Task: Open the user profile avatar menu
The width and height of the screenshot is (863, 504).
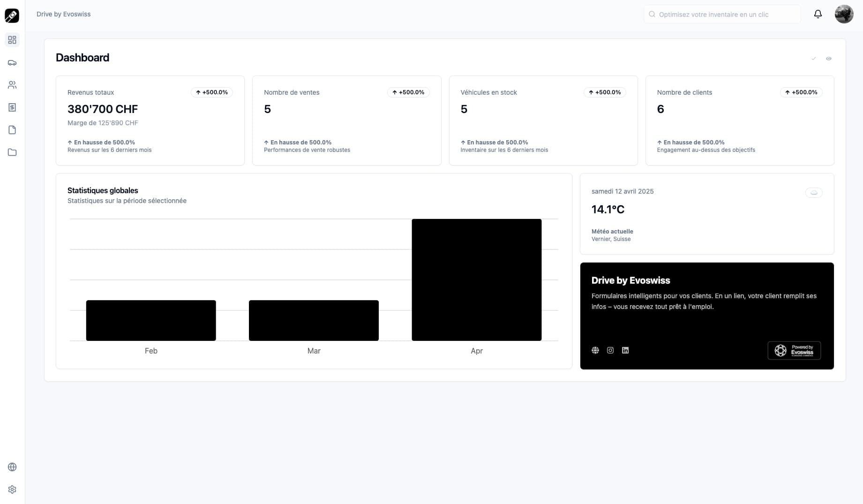Action: 844,14
